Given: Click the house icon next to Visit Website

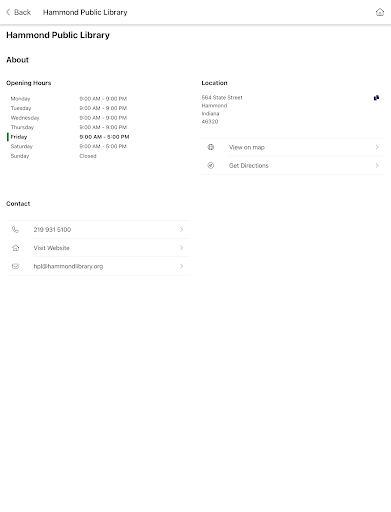Looking at the screenshot, I should (x=15, y=248).
